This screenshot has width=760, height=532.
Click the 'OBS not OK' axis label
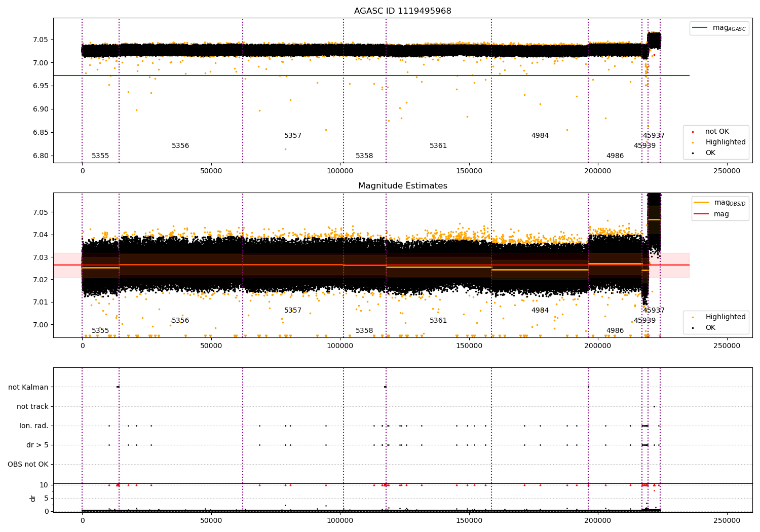[x=28, y=464]
